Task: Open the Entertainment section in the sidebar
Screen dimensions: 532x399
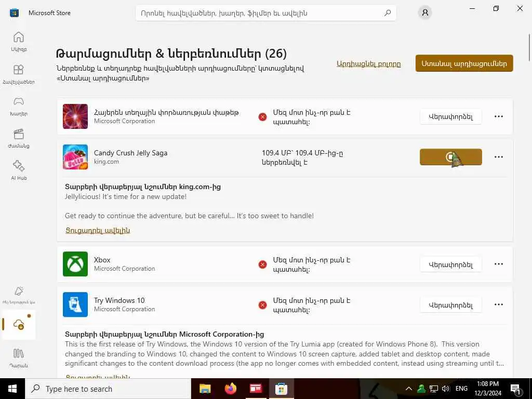Action: [19, 138]
